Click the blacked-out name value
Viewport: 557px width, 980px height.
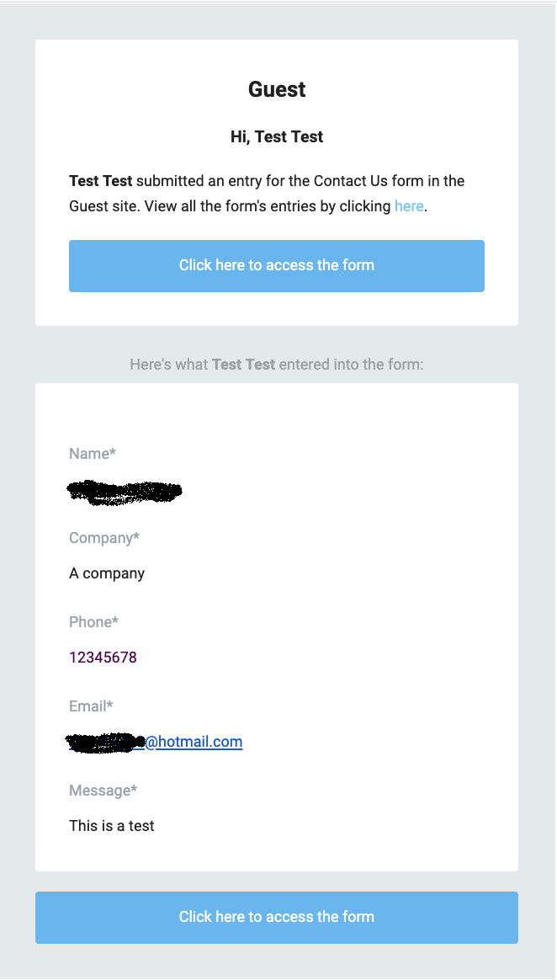pos(124,492)
